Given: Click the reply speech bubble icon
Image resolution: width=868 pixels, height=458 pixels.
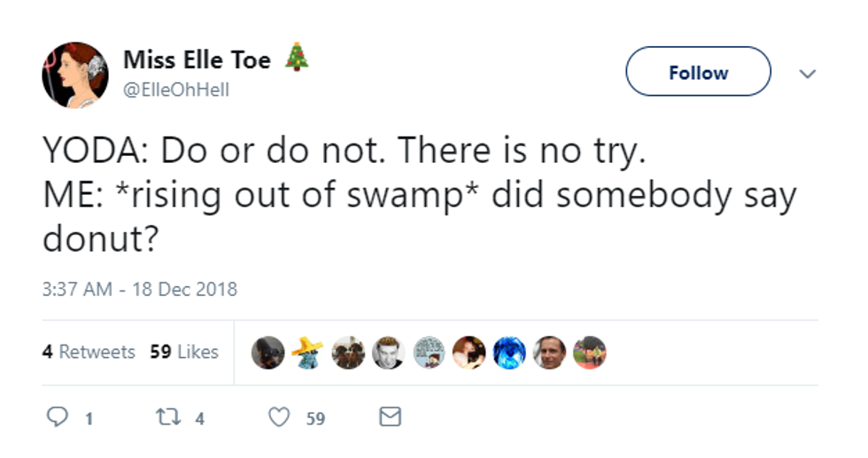Looking at the screenshot, I should click(55, 417).
